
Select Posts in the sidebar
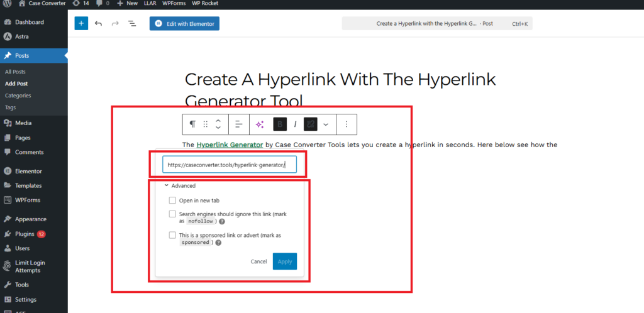tap(34, 56)
